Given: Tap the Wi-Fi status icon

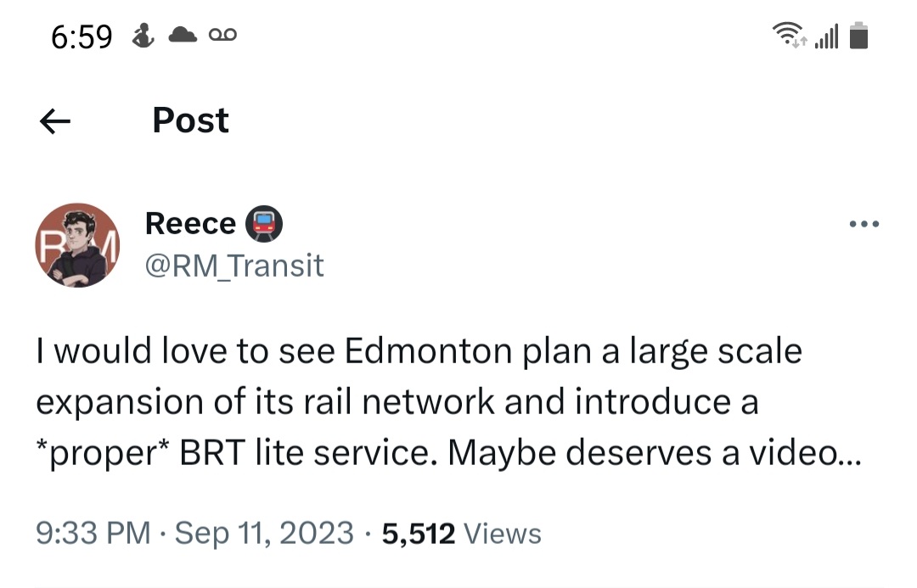Looking at the screenshot, I should click(x=787, y=36).
